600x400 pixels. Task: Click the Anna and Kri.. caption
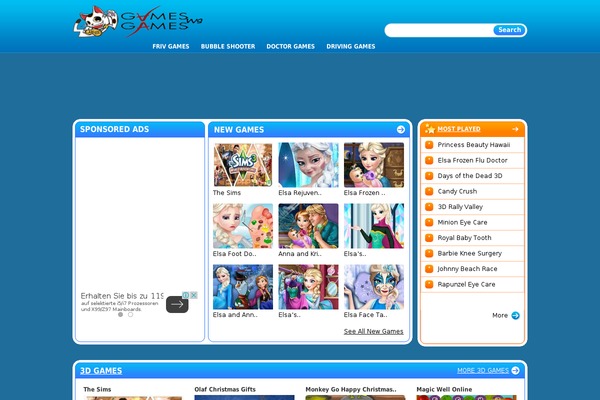click(300, 254)
